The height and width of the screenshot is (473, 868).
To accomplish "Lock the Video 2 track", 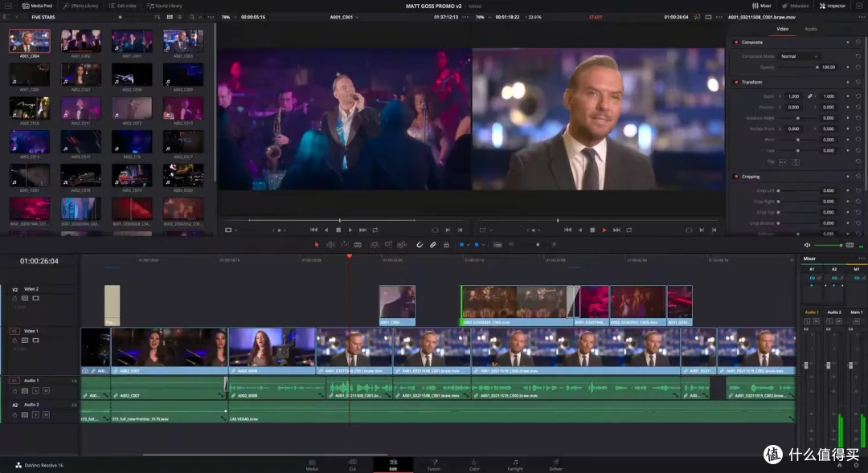I will 15,298.
